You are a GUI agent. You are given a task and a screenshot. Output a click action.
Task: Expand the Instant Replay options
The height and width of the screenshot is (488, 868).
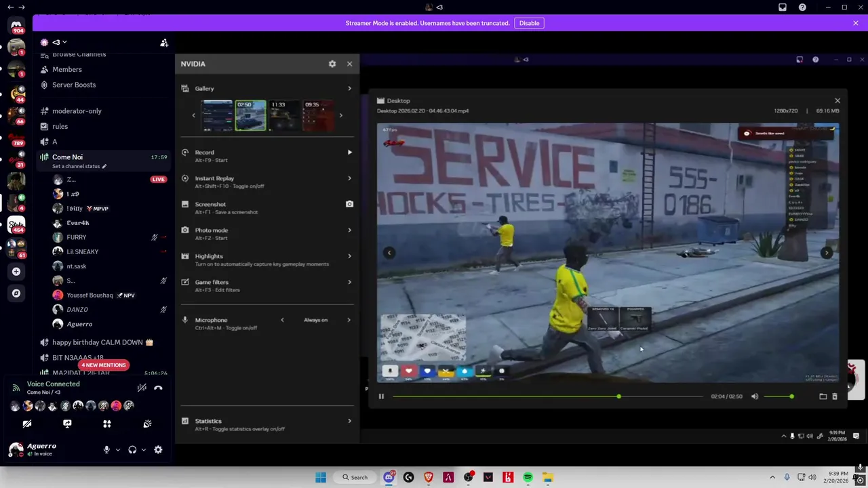(x=350, y=178)
